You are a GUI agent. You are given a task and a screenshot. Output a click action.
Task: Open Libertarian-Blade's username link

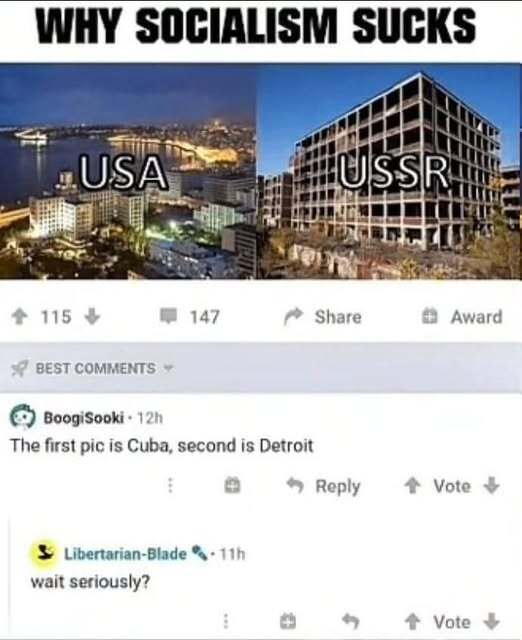(x=125, y=554)
